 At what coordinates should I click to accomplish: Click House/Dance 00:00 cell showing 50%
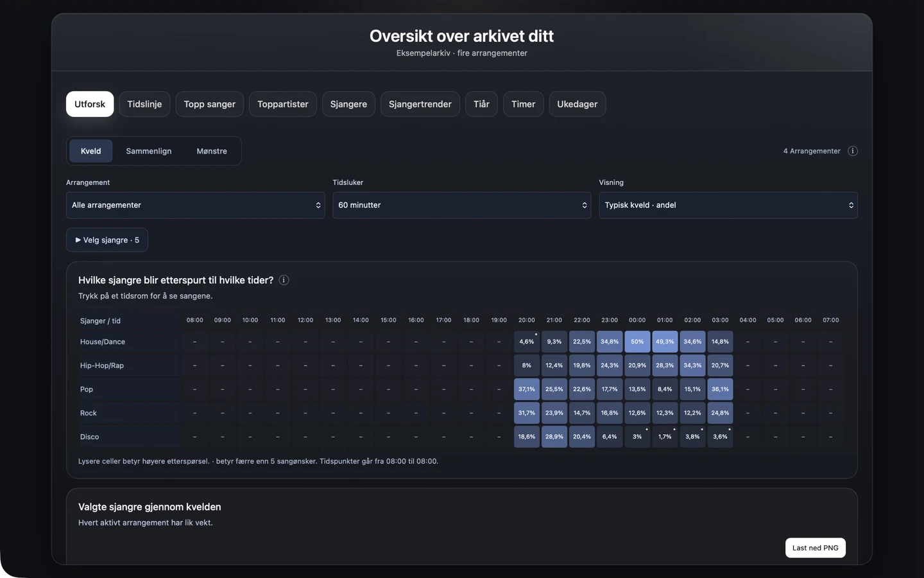coord(637,342)
